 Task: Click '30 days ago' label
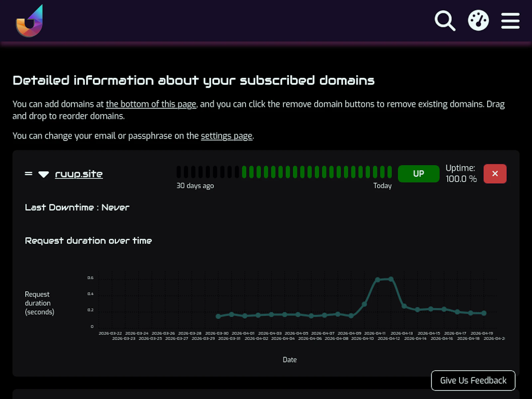(x=195, y=186)
